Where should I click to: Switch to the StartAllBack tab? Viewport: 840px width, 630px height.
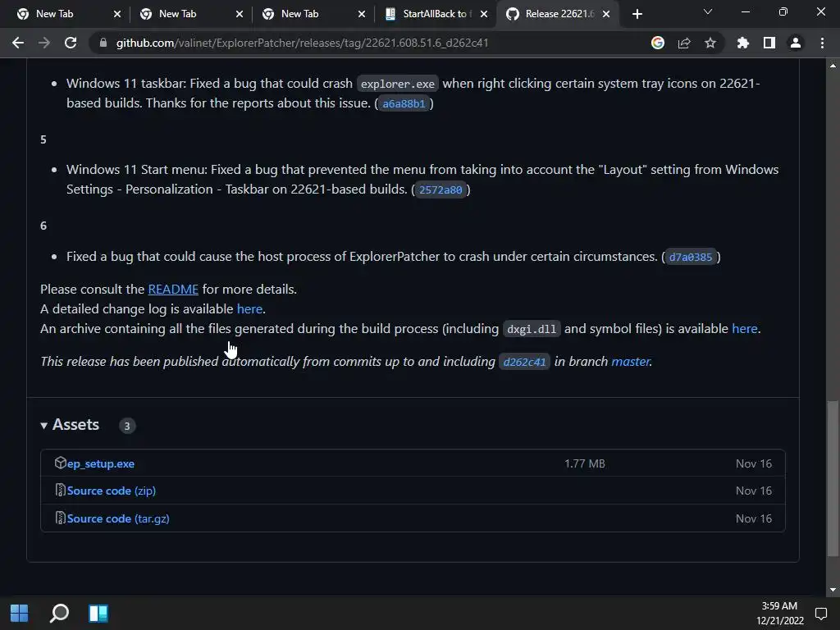pyautogui.click(x=431, y=14)
